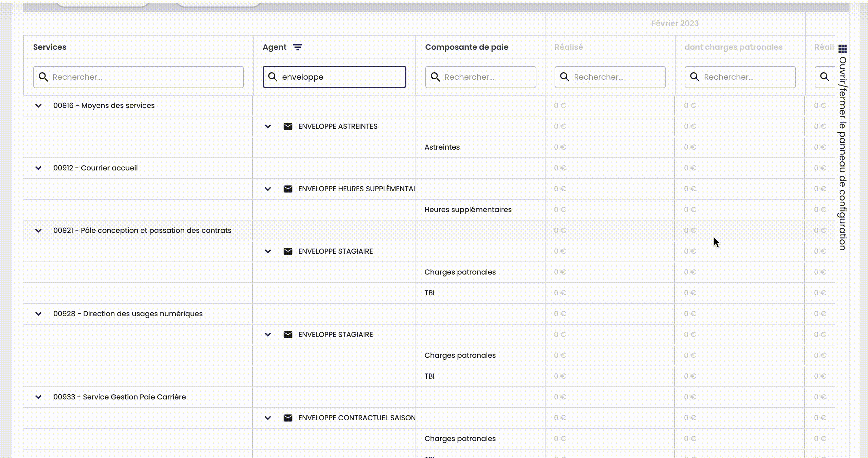Click the envelope icon next to ENVELOPPE CONTRACTUEL SAISON
Image resolution: width=868 pixels, height=458 pixels.
click(288, 418)
